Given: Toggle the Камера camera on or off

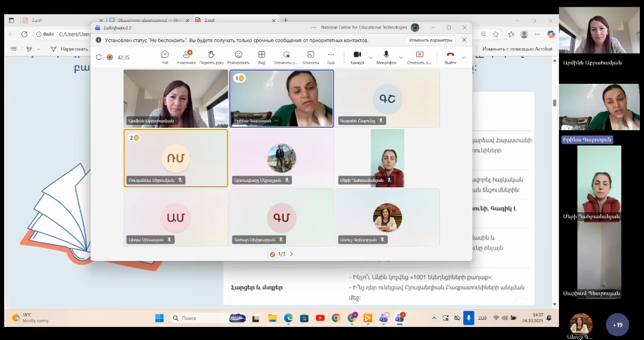Looking at the screenshot, I should tap(357, 57).
